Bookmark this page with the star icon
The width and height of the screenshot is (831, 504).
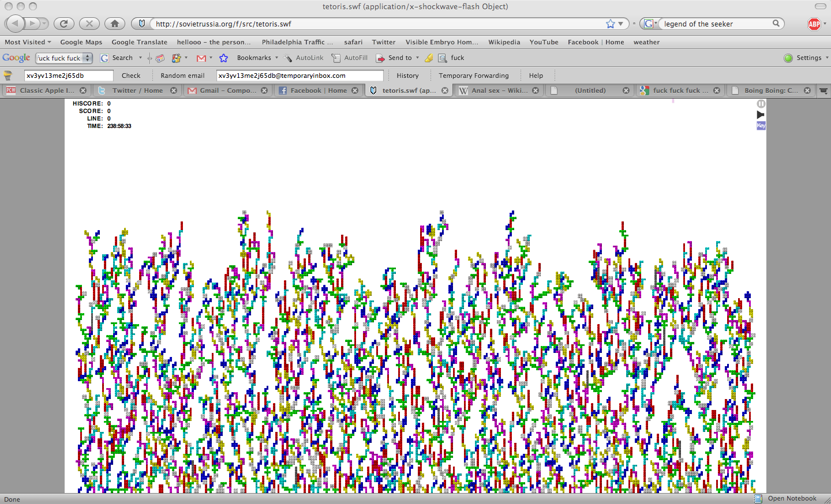click(x=611, y=24)
